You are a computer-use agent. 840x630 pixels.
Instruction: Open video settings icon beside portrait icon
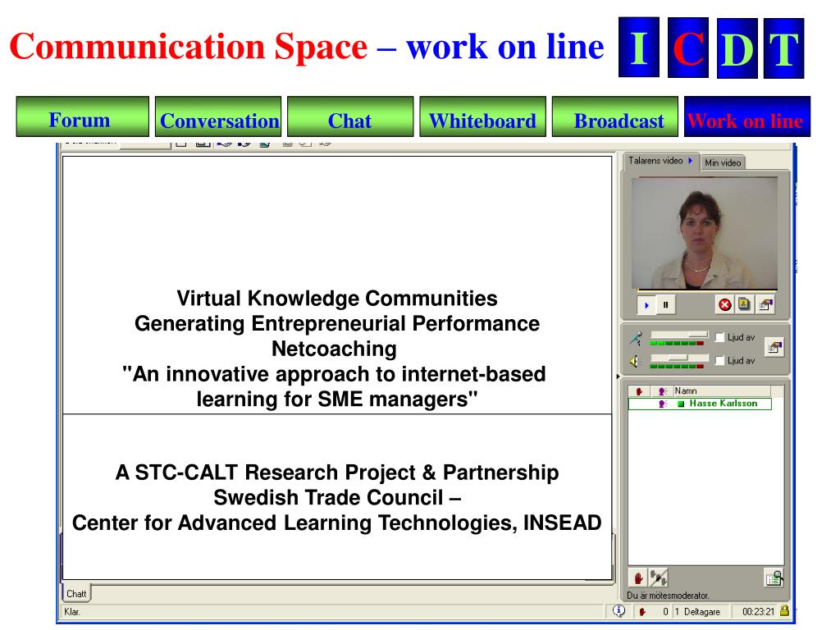pos(765,304)
